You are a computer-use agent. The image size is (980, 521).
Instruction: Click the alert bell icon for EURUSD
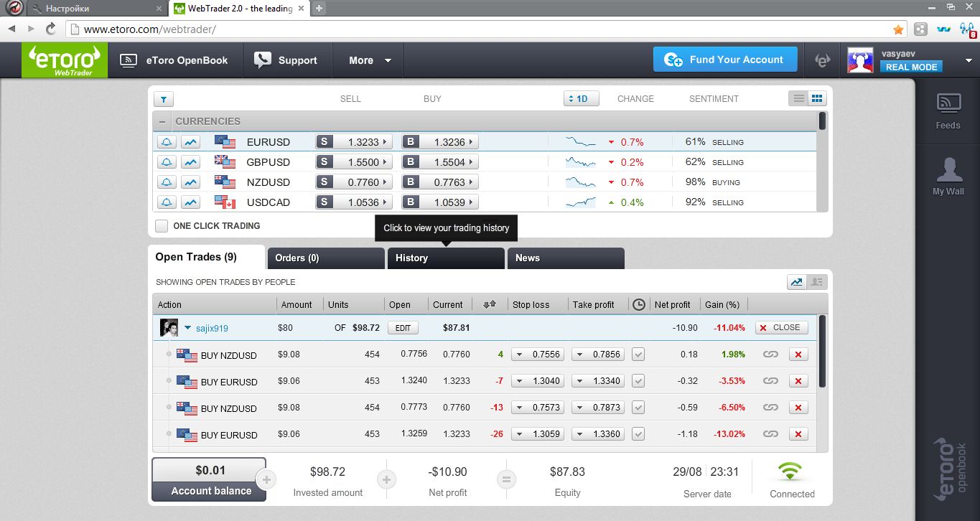coord(167,142)
